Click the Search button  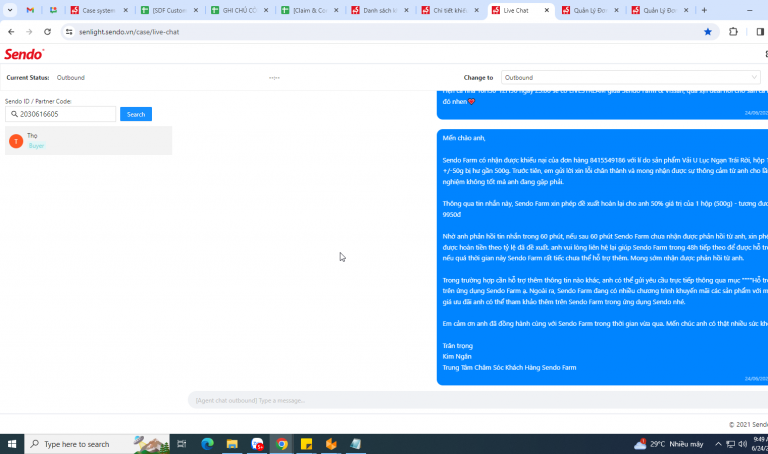point(136,114)
